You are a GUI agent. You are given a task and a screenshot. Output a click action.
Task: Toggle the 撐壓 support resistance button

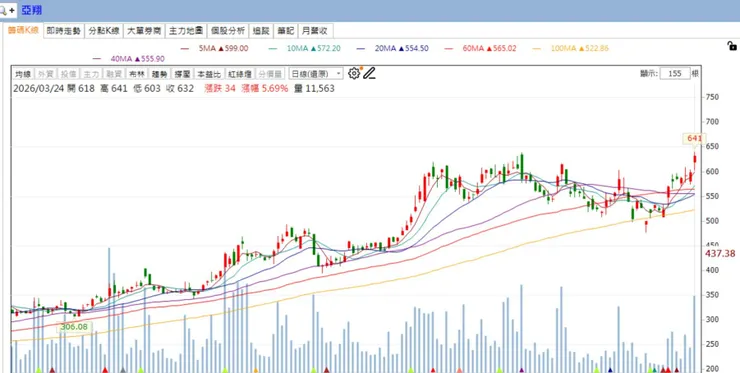[x=182, y=74]
